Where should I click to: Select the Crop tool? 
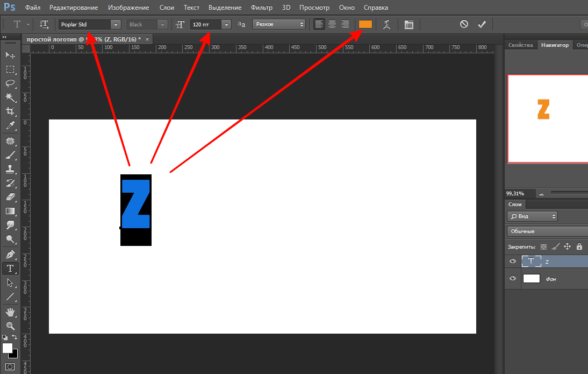[10, 111]
